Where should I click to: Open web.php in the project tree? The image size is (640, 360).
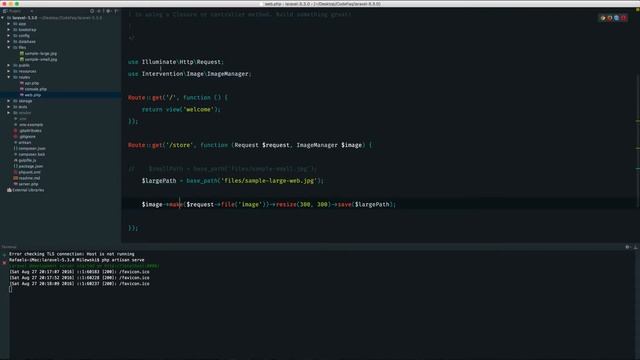(32, 95)
